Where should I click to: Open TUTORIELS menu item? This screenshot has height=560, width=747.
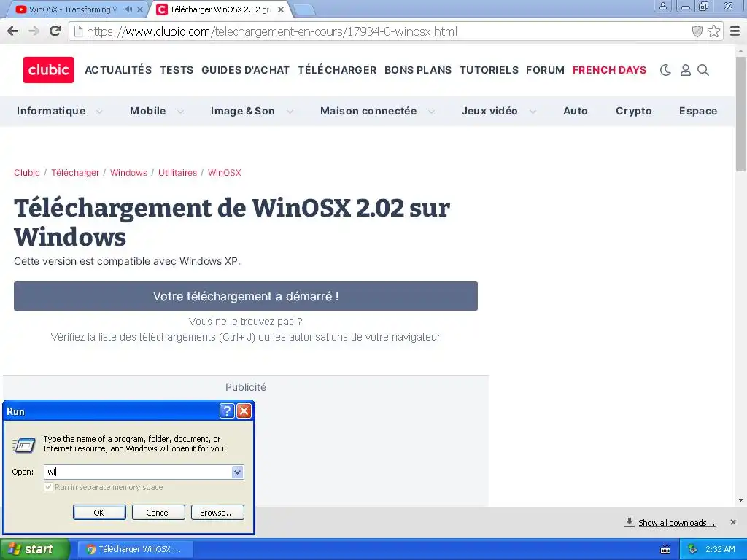point(489,70)
